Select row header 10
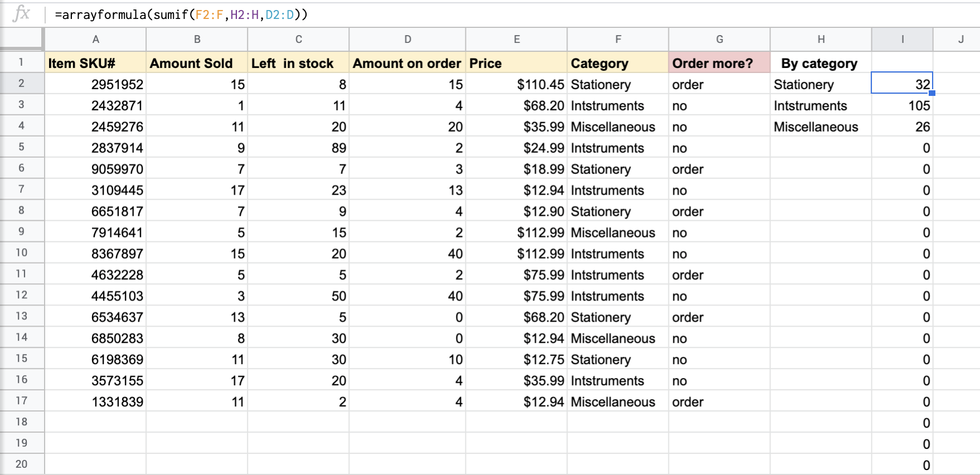 (22, 253)
